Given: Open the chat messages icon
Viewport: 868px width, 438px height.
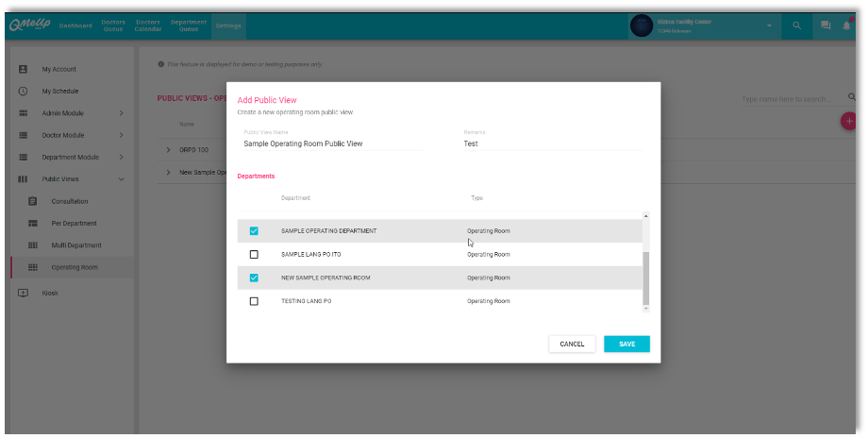Looking at the screenshot, I should pos(826,25).
